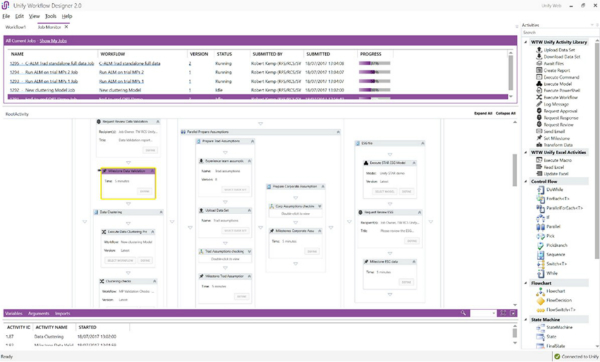The height and width of the screenshot is (362, 600).
Task: Expand the Corp Assumptions checking activity
Action: (320, 206)
